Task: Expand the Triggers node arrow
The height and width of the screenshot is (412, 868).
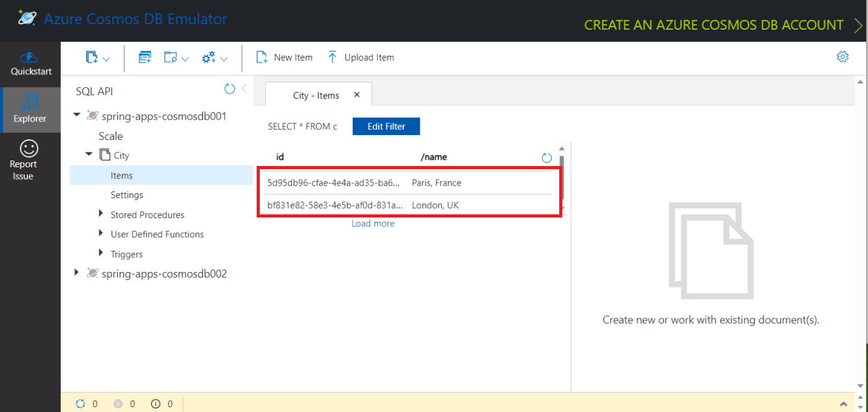Action: 101,253
